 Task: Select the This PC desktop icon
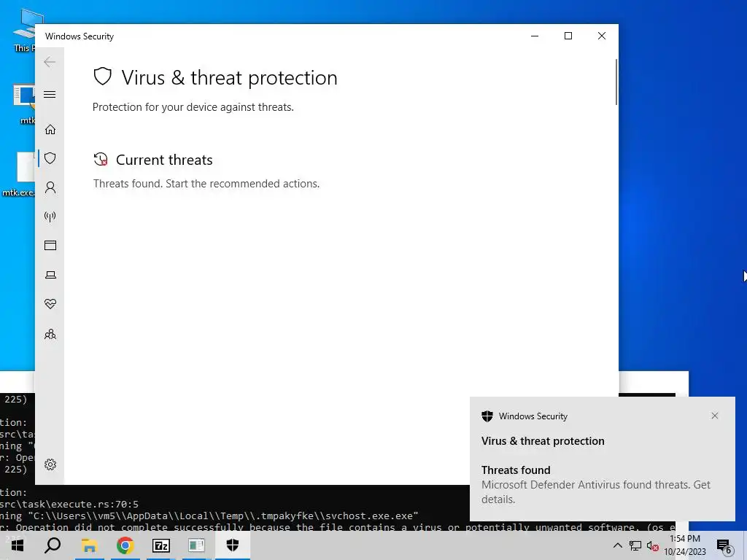[23, 31]
